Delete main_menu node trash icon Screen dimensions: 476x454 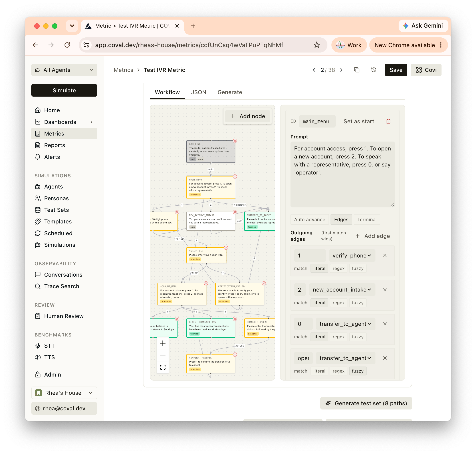(x=388, y=121)
